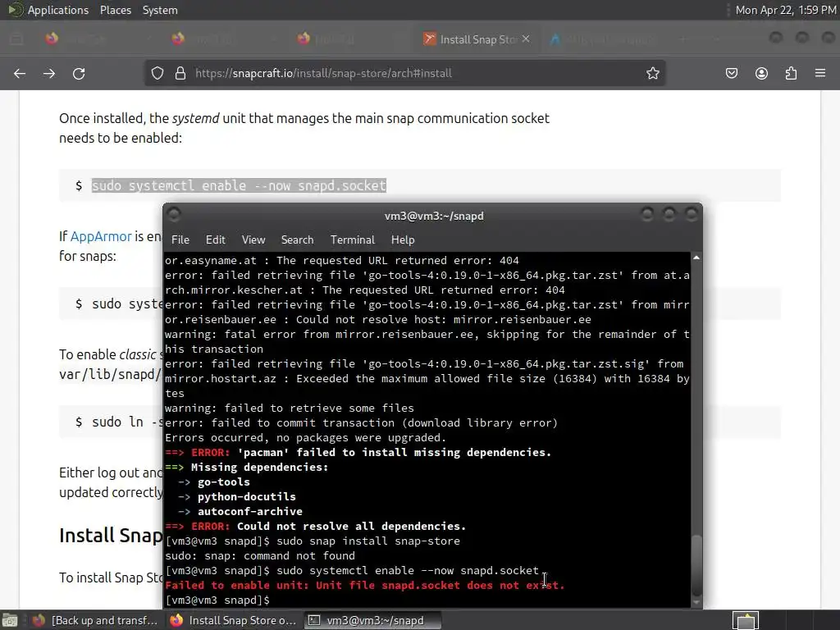Open the Firefox account icon
Viewport: 840px width, 630px height.
tap(761, 73)
